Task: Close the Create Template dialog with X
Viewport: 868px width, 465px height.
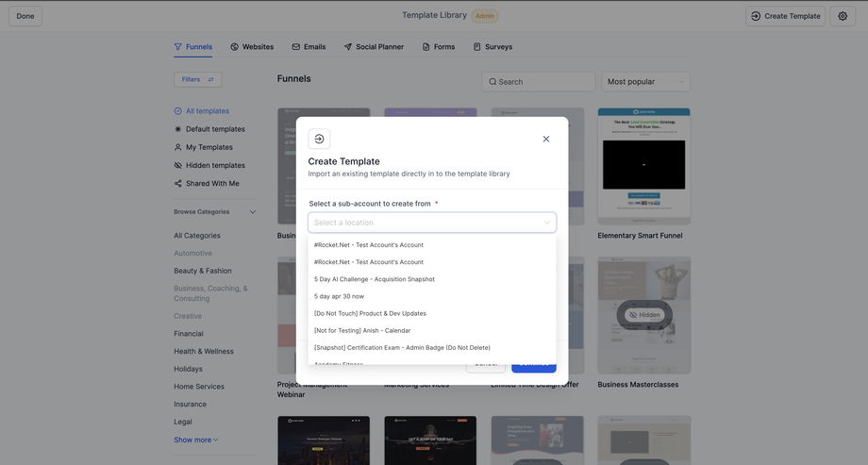Action: click(546, 139)
